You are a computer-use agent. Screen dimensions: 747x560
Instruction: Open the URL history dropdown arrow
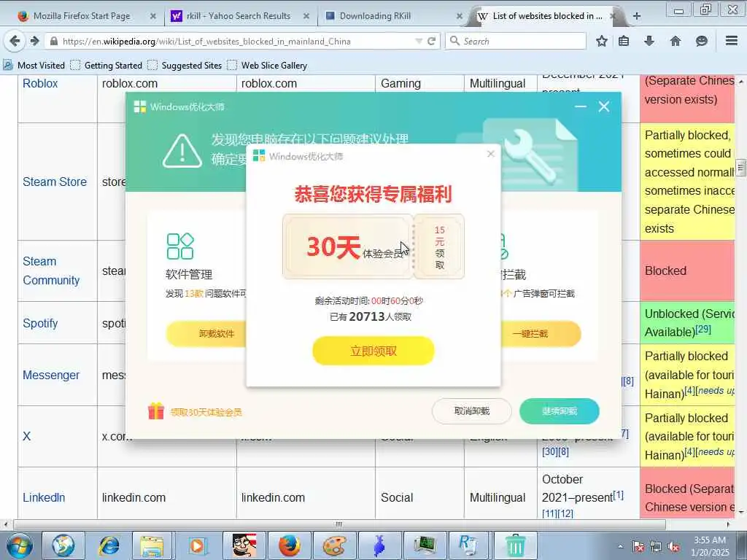419,41
